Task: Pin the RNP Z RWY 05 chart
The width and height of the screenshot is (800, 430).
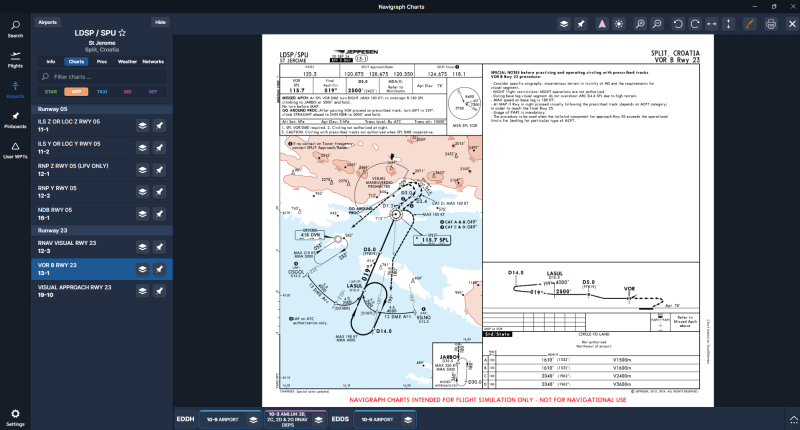Action: point(160,170)
